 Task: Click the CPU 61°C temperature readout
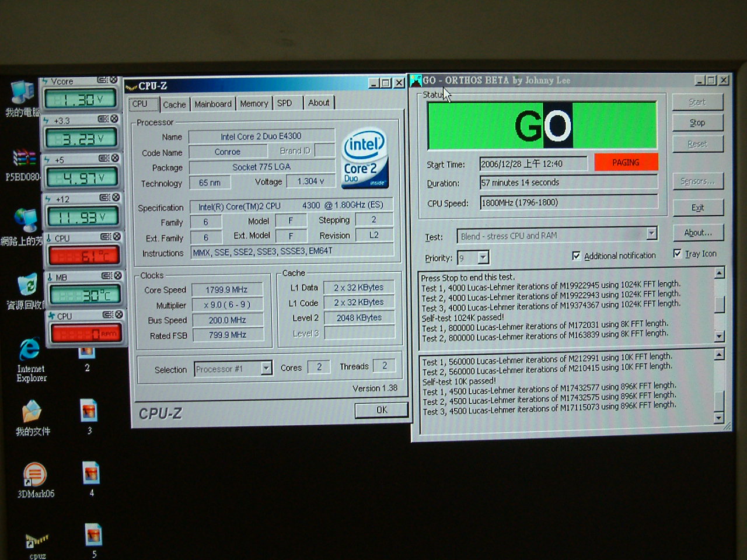pyautogui.click(x=84, y=256)
